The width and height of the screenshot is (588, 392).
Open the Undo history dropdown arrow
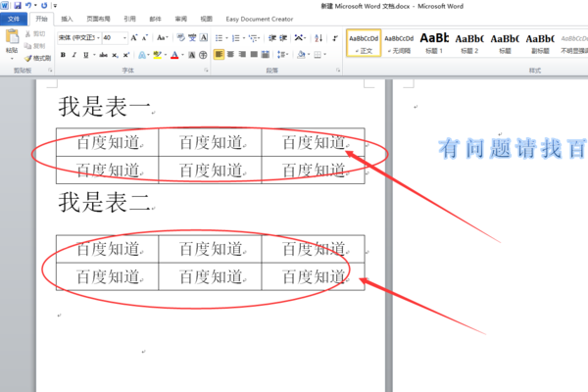pyautogui.click(x=35, y=6)
